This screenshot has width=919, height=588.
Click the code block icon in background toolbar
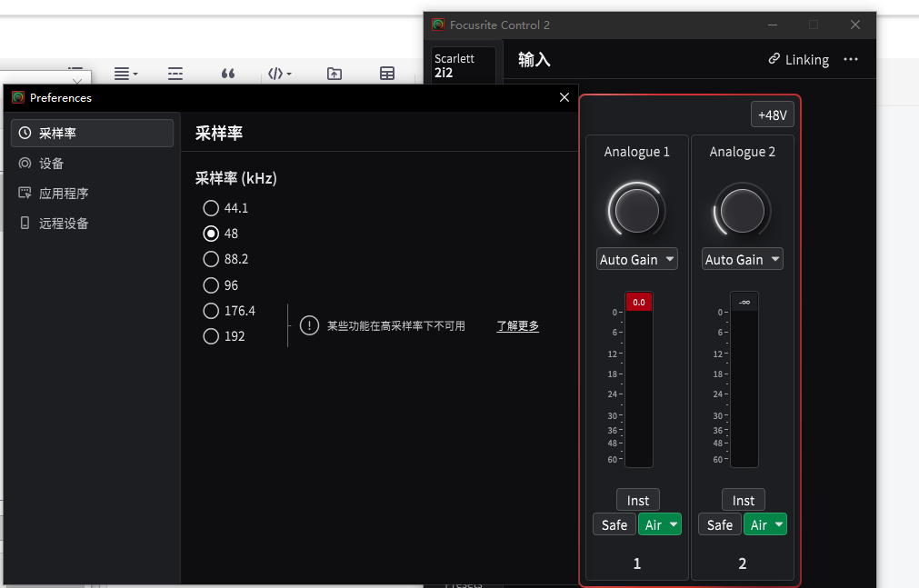279,74
